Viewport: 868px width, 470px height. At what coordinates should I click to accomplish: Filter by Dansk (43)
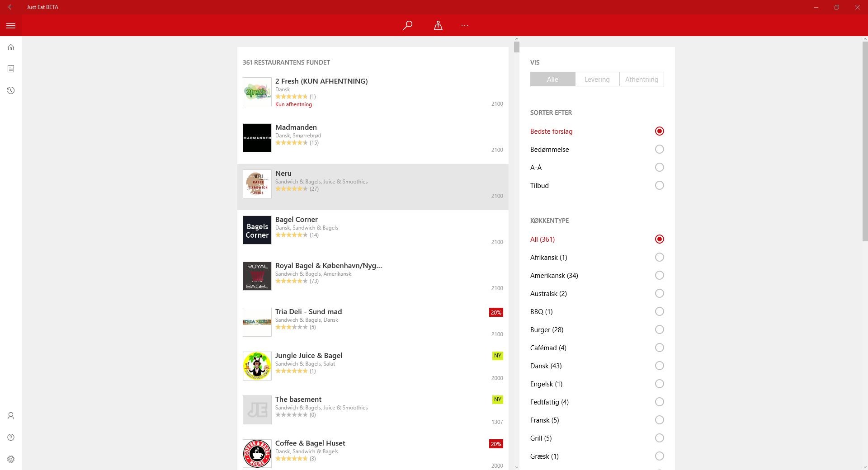[x=597, y=366]
